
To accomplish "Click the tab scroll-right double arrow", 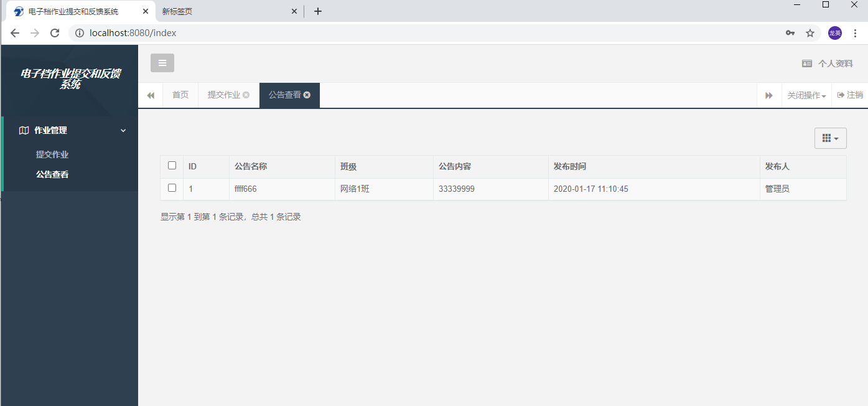I will (x=769, y=95).
